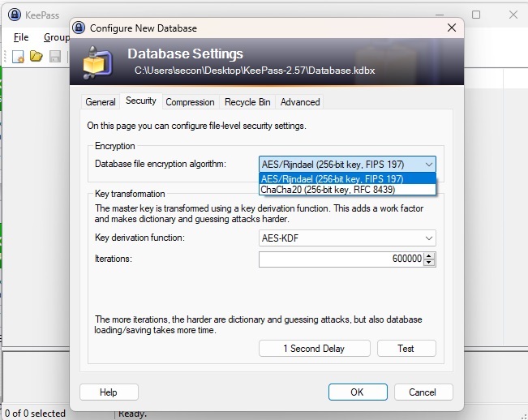Click the Save database disk icon

tap(55, 57)
